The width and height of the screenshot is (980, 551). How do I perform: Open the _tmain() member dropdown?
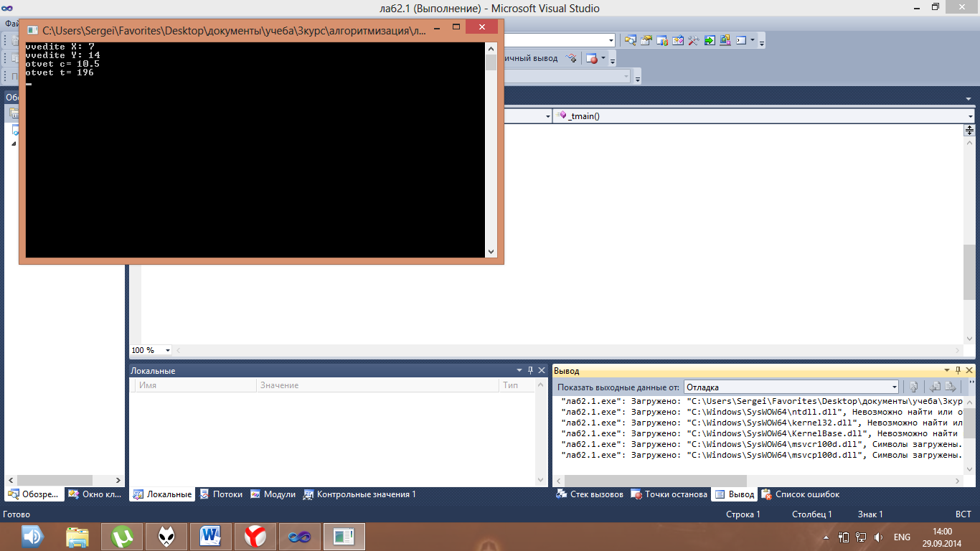pos(970,116)
